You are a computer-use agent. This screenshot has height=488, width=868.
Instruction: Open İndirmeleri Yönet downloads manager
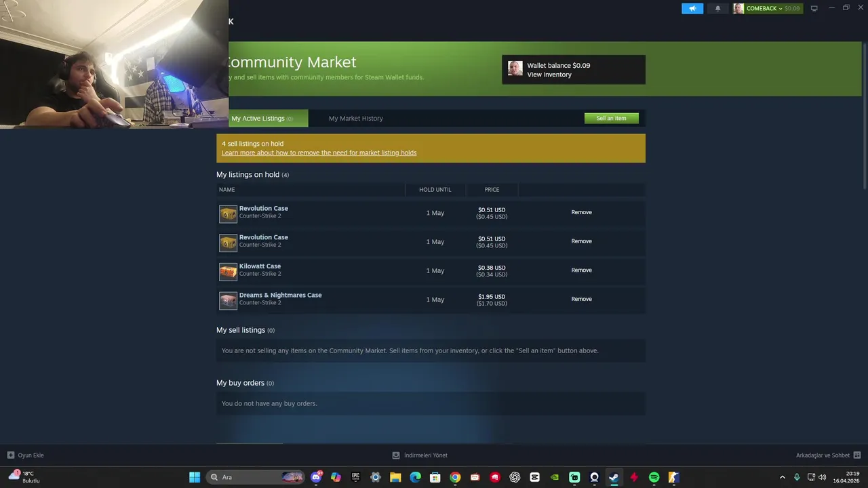point(420,455)
